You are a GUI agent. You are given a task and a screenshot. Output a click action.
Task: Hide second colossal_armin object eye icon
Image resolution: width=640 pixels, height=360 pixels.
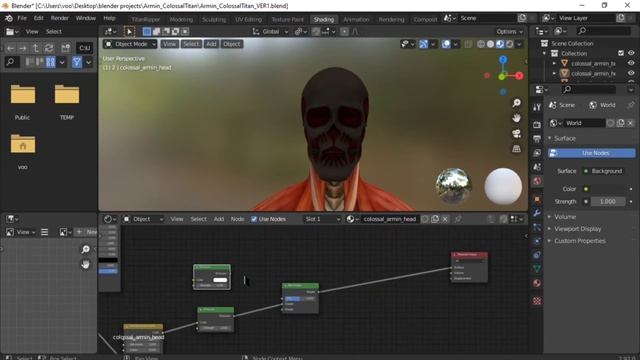coord(631,73)
